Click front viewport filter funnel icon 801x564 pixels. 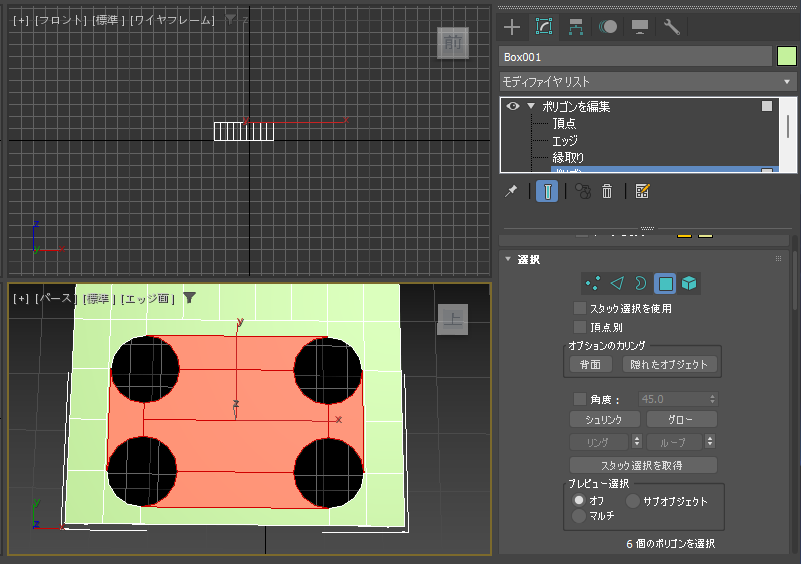tap(231, 19)
